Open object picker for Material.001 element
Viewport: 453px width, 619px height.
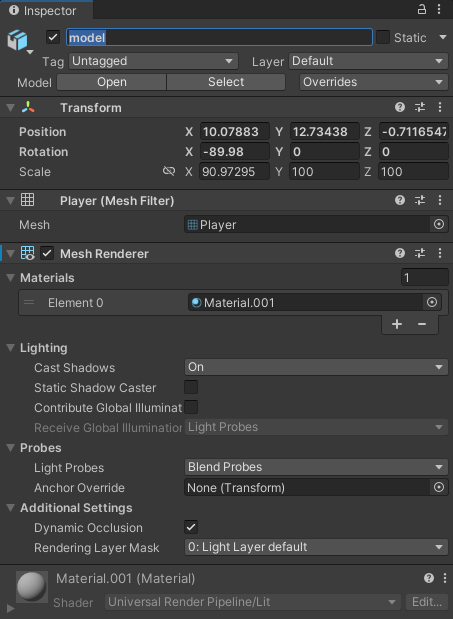coord(432,302)
